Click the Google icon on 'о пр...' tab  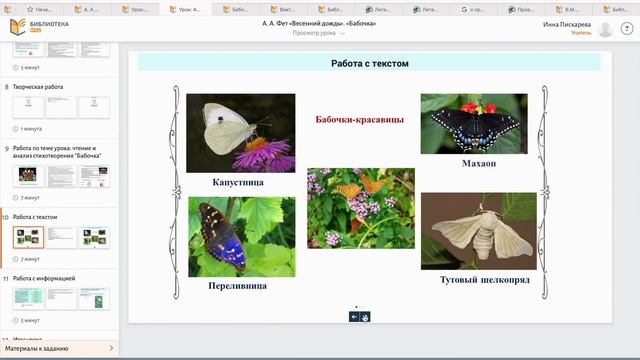pyautogui.click(x=464, y=9)
